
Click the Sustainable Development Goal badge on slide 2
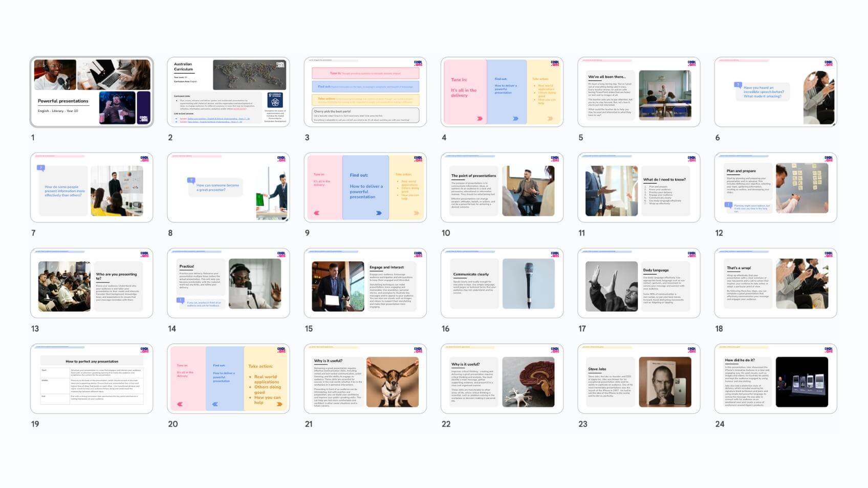click(275, 100)
